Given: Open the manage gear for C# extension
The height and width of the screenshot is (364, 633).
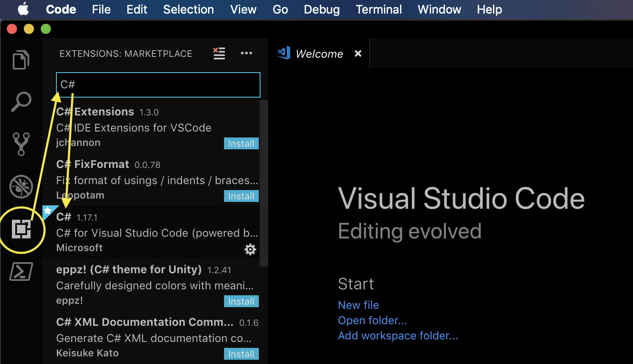Looking at the screenshot, I should pyautogui.click(x=250, y=249).
